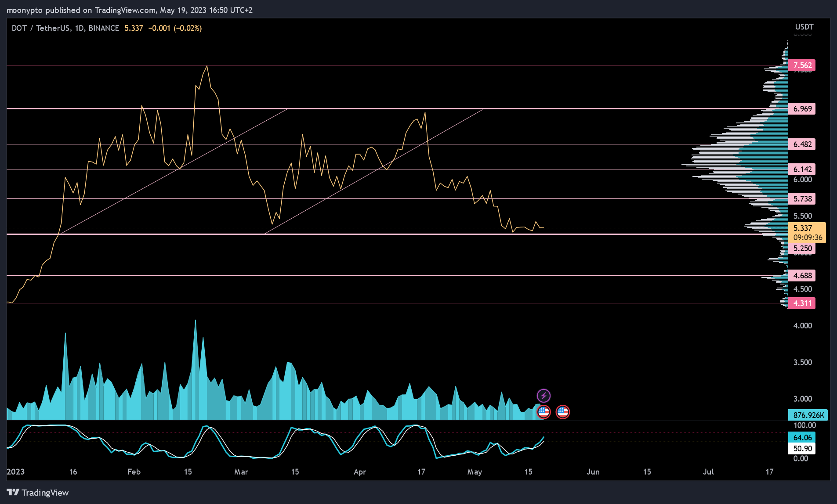Click the Jun label on time axis

tap(593, 472)
